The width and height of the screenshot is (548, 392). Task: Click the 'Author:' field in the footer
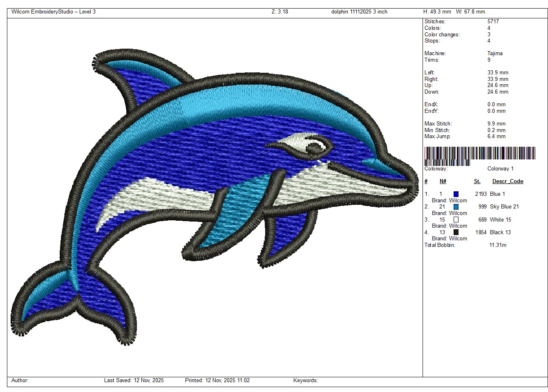click(x=20, y=381)
